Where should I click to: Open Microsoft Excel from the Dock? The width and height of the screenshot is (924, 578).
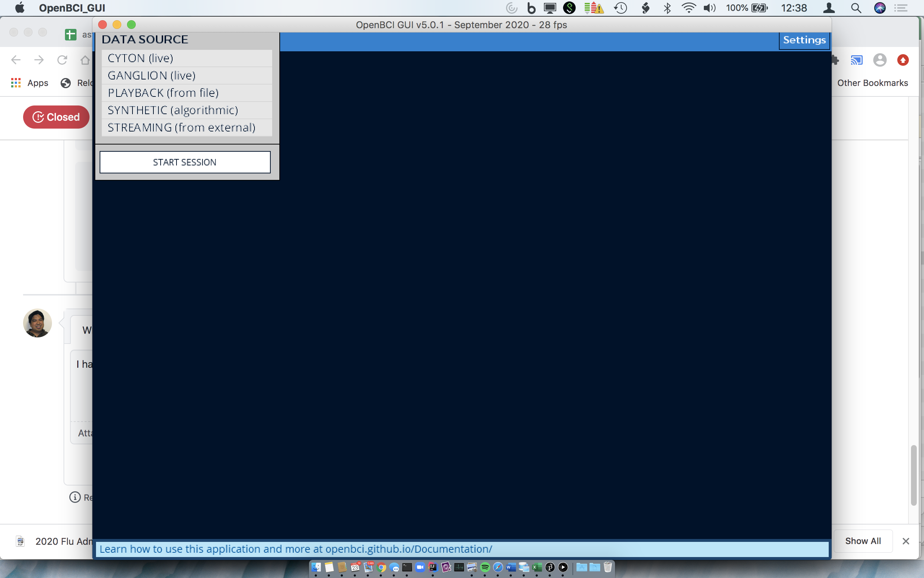coord(537,567)
